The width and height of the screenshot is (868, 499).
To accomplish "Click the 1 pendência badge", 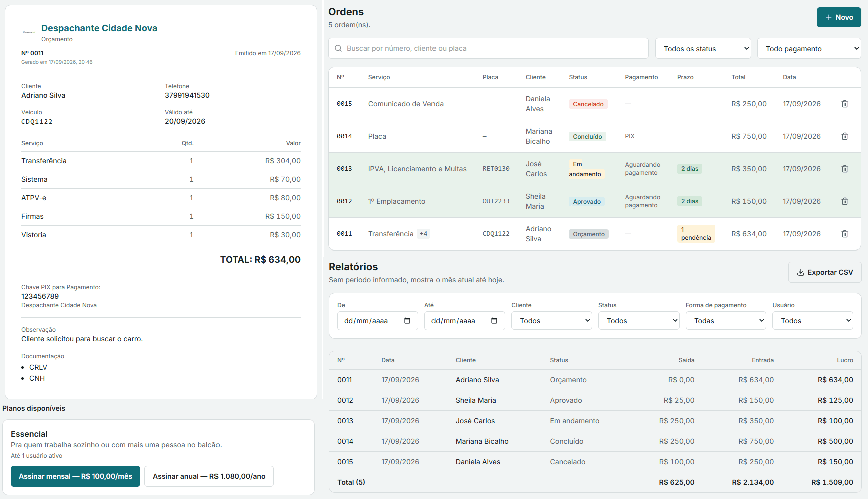I will click(696, 234).
